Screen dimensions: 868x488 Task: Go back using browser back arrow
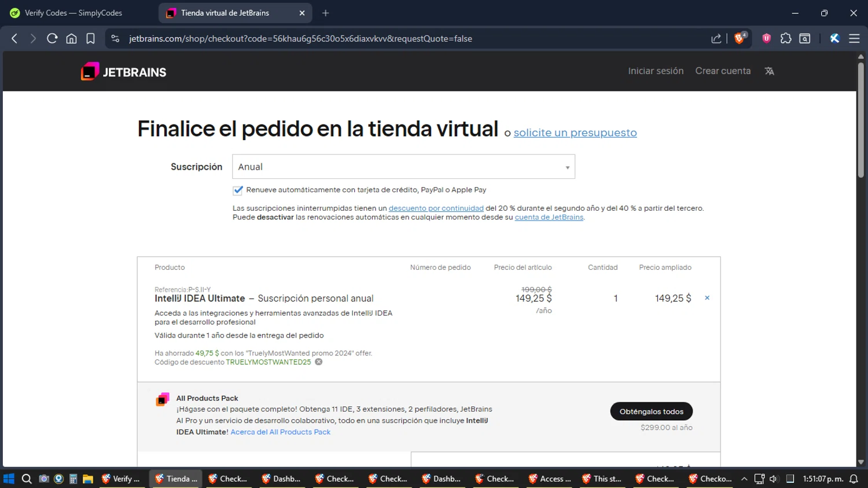14,38
